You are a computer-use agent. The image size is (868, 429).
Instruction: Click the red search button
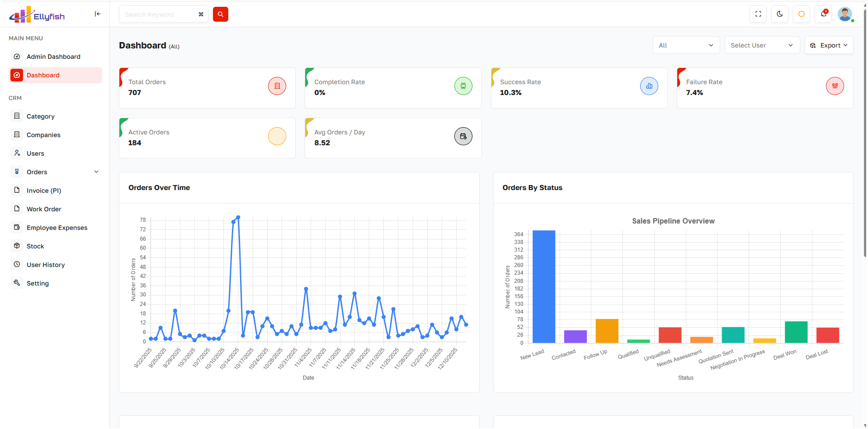coord(220,14)
